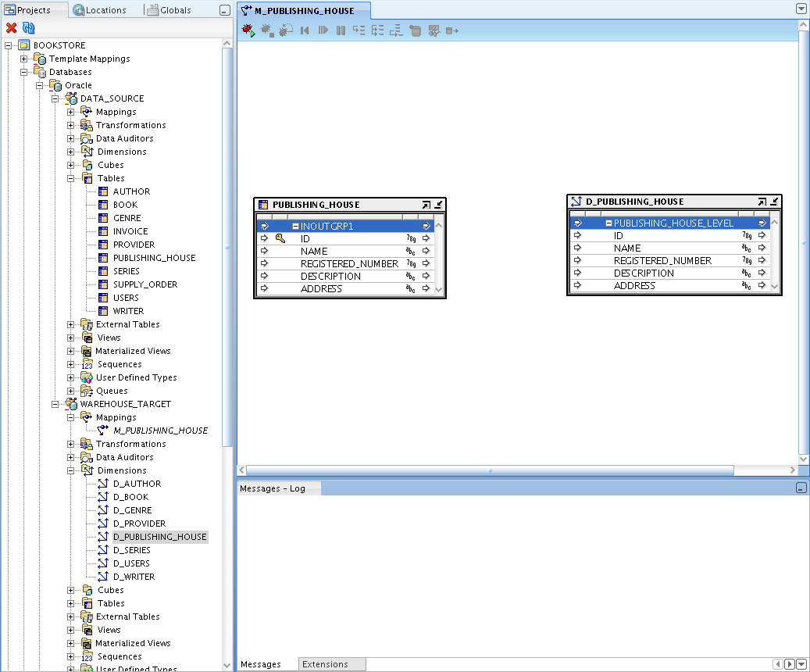Click the key icon beside ID attribute

point(280,238)
